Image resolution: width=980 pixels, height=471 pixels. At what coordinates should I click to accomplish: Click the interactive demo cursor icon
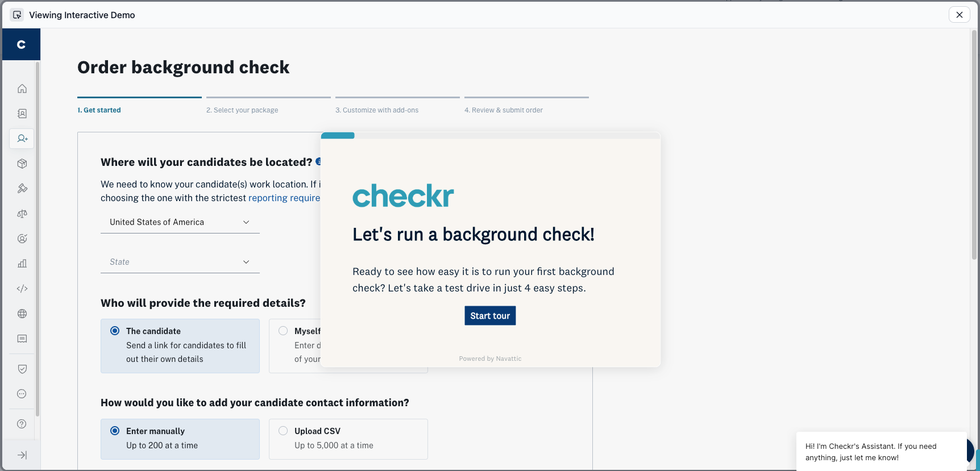(x=17, y=15)
